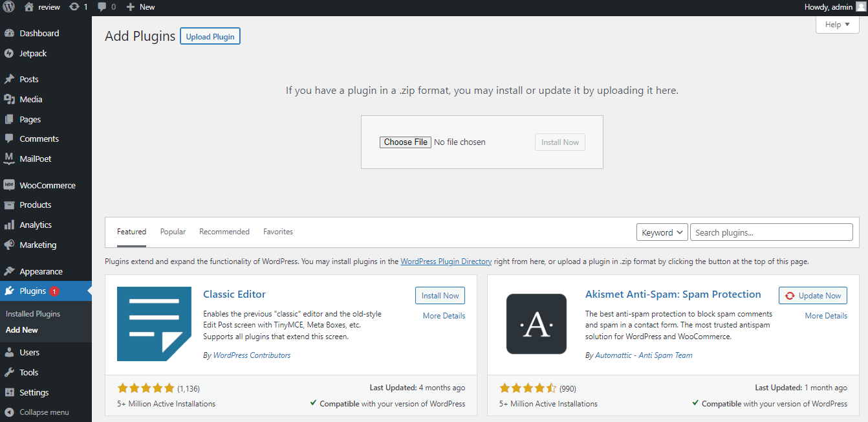
Task: Switch to the Featured tab
Action: tap(131, 232)
